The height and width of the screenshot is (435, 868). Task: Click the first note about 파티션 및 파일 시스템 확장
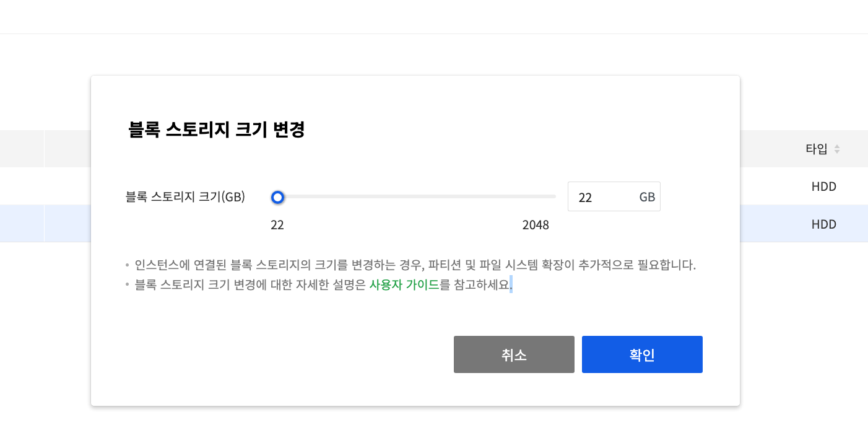click(415, 265)
